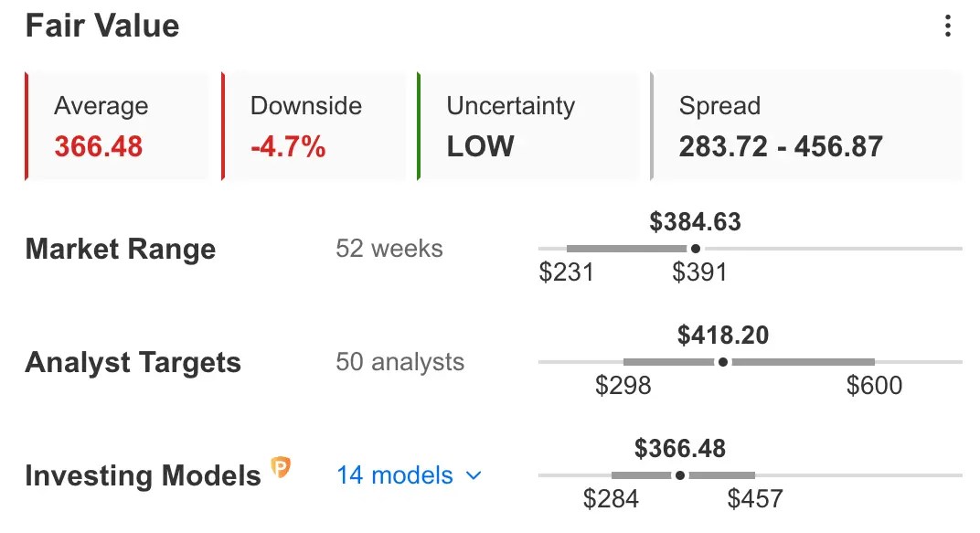Select the Downside -4.7% card
Viewport: 980px width, 533px height.
click(x=314, y=126)
